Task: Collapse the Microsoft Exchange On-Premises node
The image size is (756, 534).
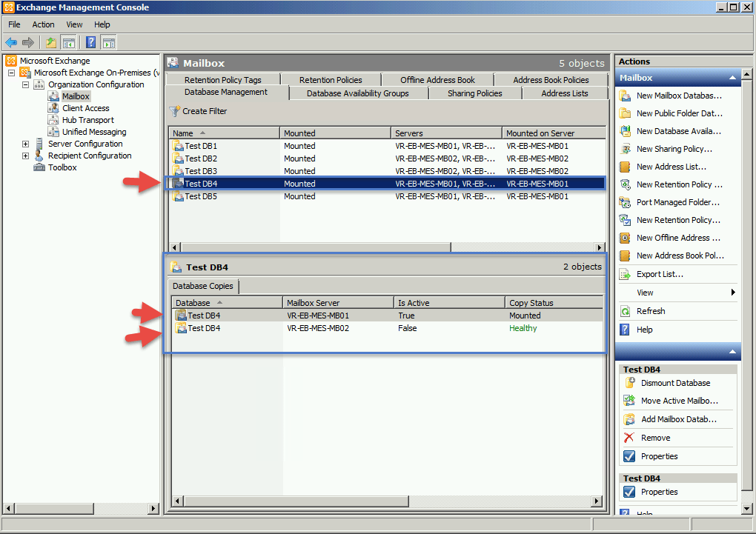Action: [12, 73]
